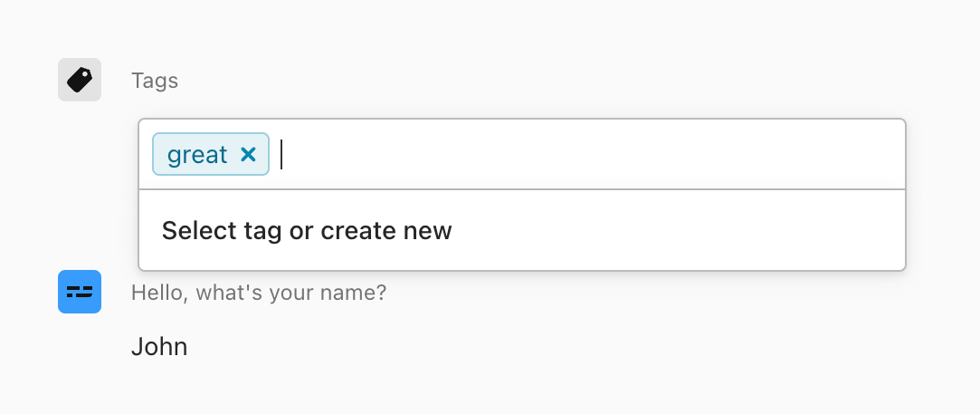
Task: Click the black Tags label icon
Action: pos(80,80)
